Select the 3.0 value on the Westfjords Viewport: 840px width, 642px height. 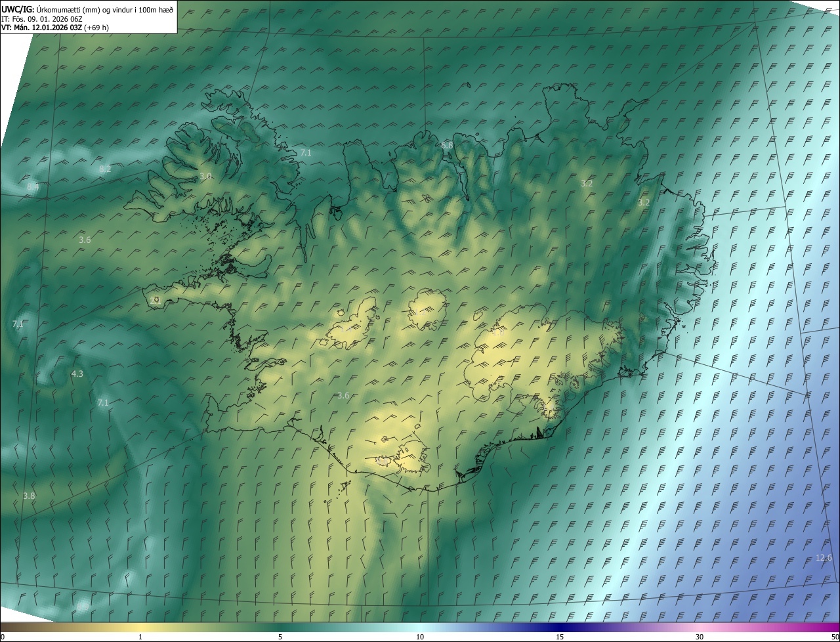click(x=205, y=177)
